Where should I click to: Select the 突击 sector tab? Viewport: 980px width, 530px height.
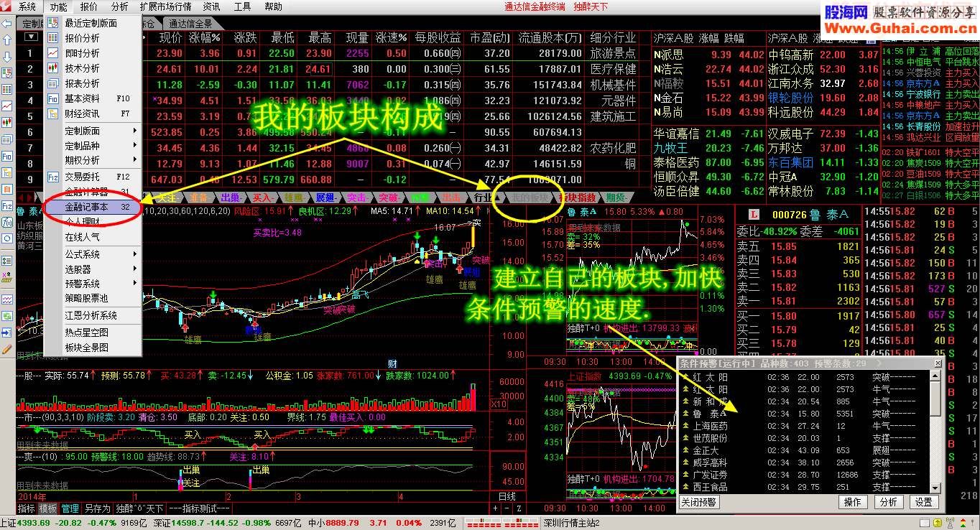click(358, 197)
